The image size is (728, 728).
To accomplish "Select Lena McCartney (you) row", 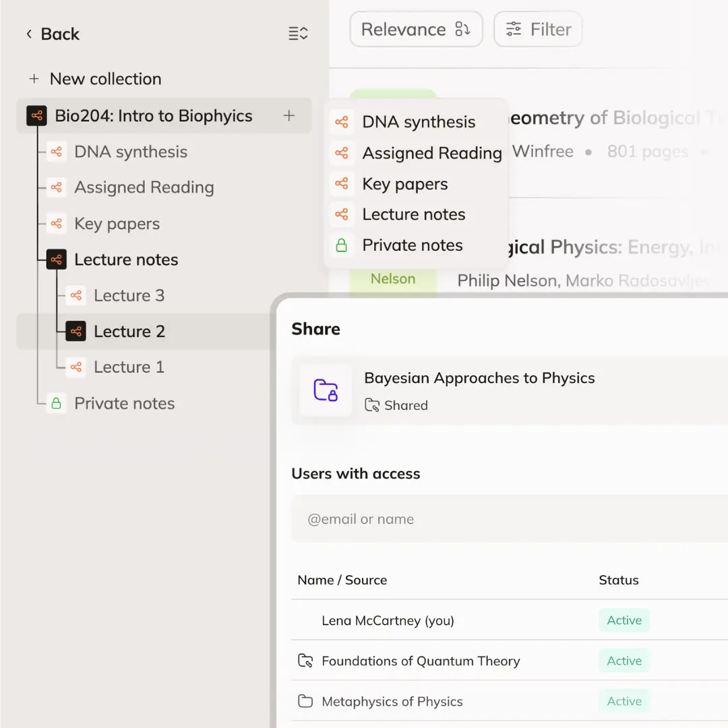I will (510, 620).
